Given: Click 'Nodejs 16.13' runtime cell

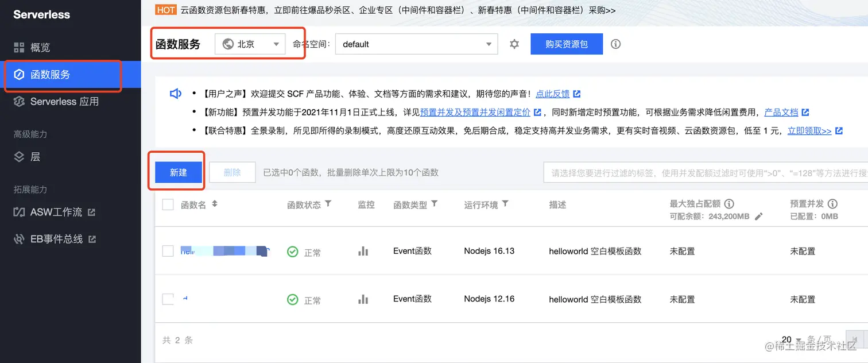Looking at the screenshot, I should (489, 251).
